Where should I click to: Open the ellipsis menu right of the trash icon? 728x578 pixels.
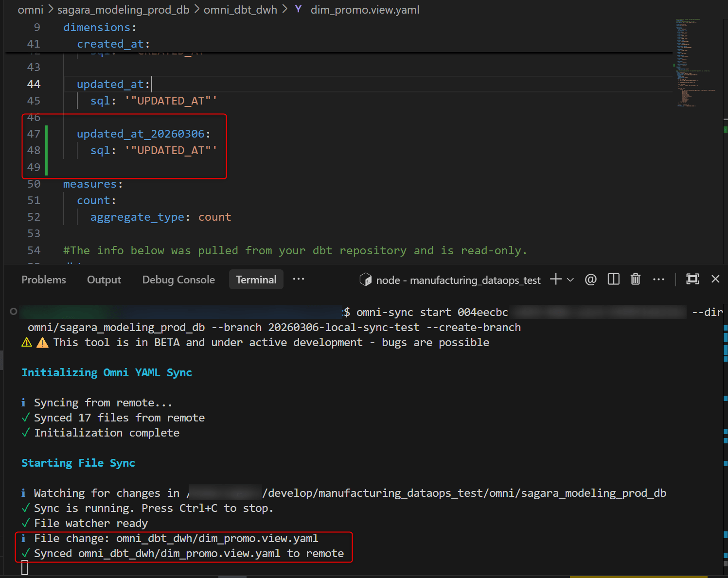point(658,280)
